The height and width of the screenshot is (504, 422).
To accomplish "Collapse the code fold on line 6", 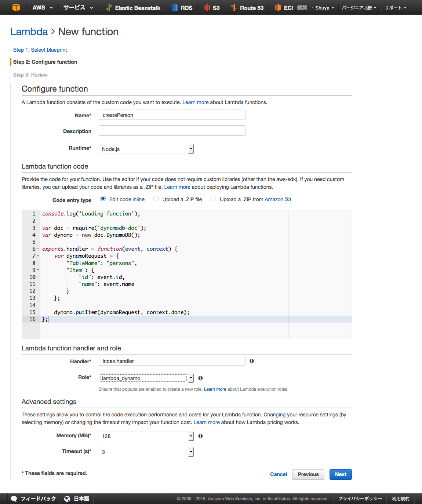I will click(x=38, y=249).
